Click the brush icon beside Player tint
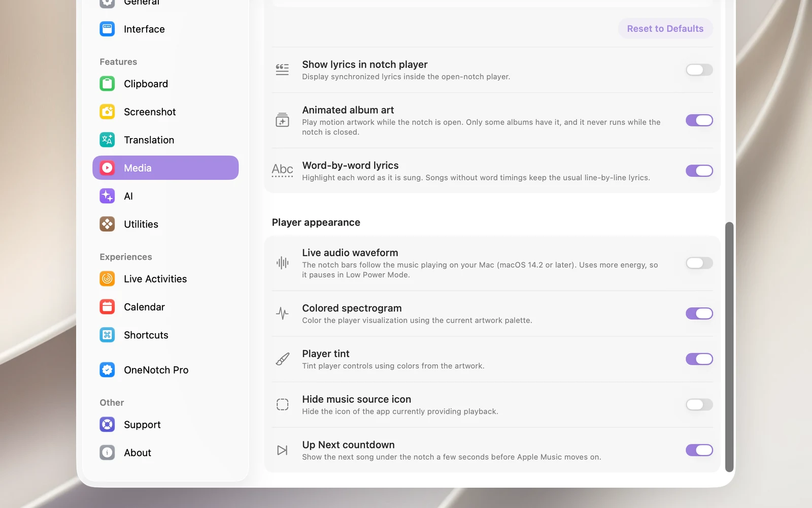Screen dimensions: 812x508 pos(282,359)
